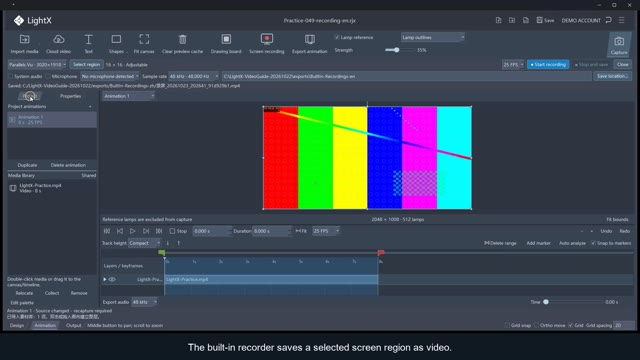Click the Capture camera icon
This screenshot has width=640, height=360.
point(619,42)
